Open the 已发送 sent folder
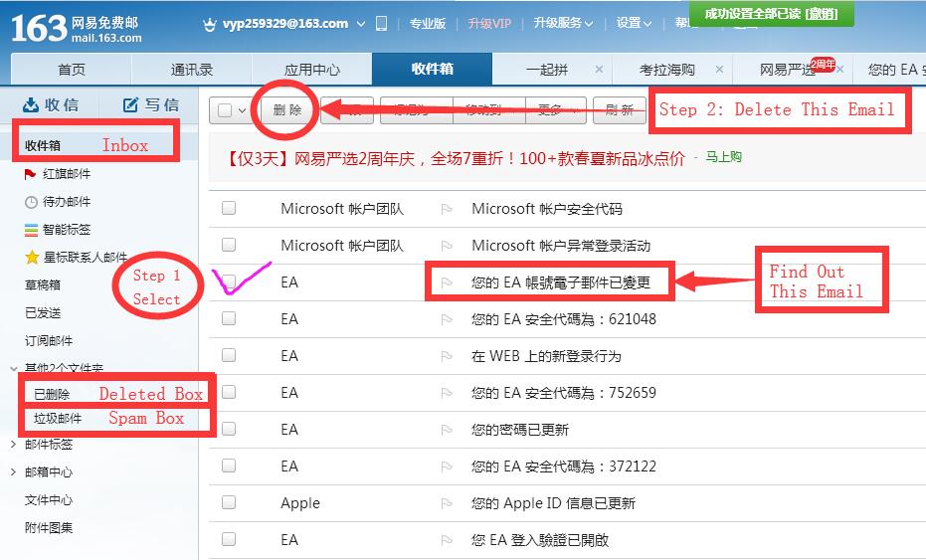The width and height of the screenshot is (926, 560). pos(43,312)
